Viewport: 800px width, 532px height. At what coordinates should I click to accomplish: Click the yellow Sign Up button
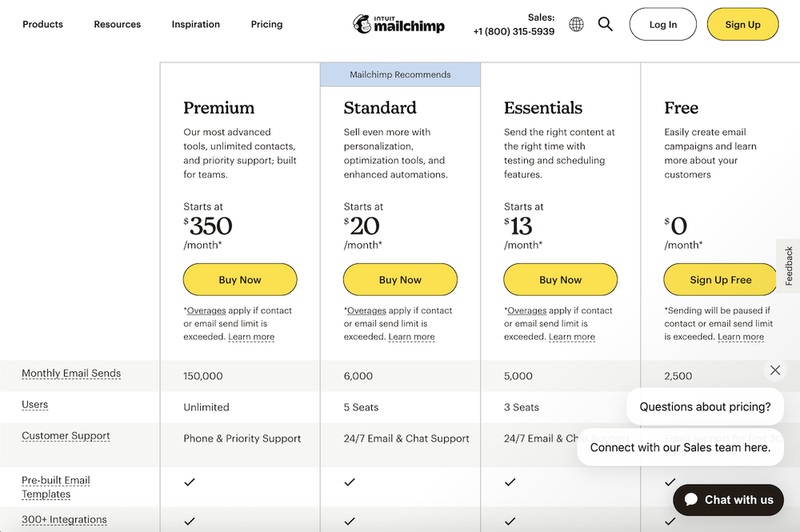click(742, 25)
